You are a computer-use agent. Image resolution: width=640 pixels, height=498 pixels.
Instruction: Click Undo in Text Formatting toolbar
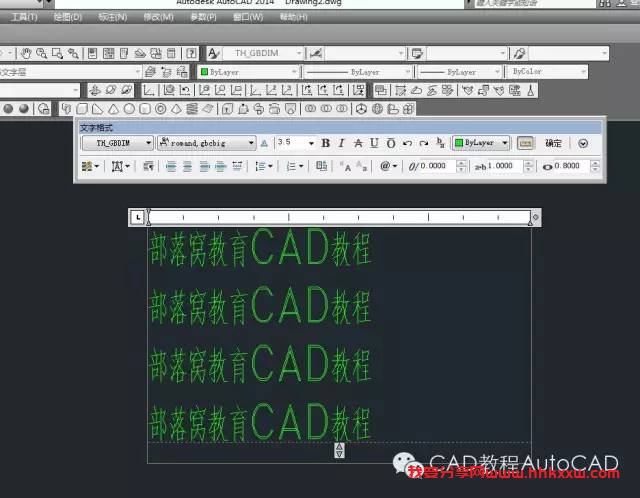[x=407, y=143]
